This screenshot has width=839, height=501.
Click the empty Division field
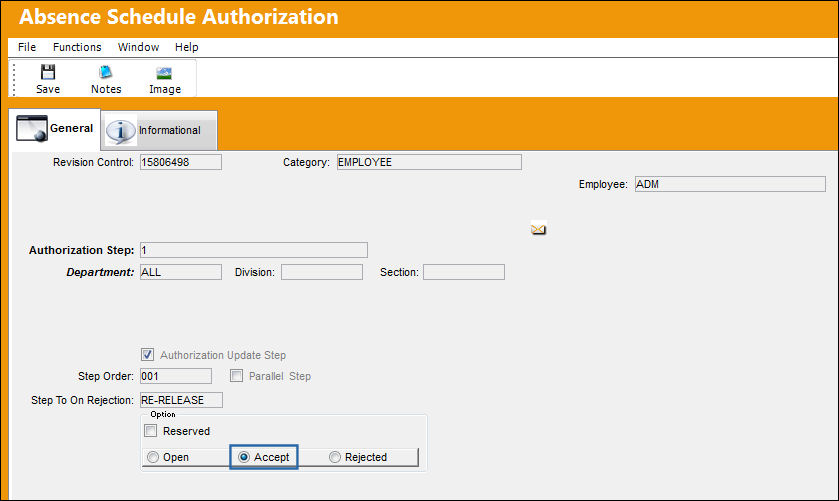click(322, 272)
